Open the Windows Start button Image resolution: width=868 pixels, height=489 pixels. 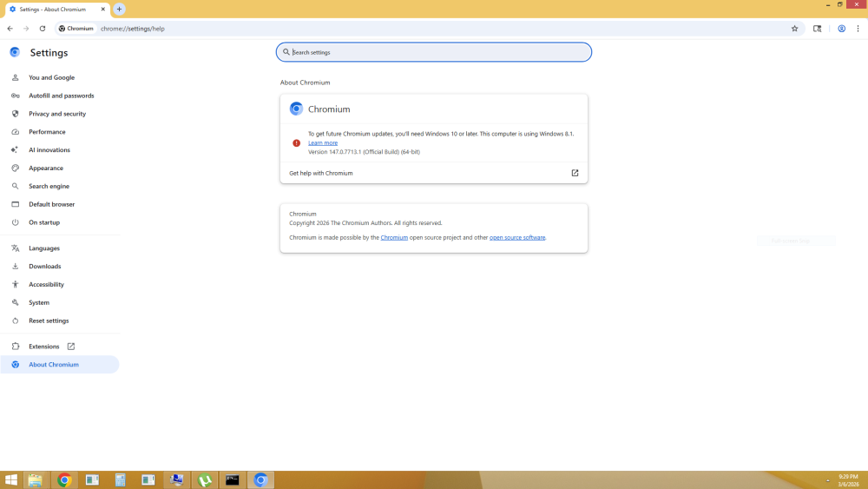(10, 480)
